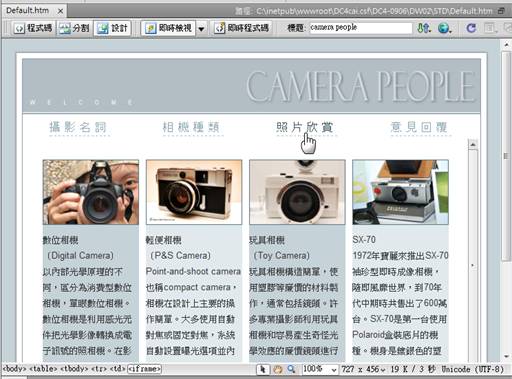512x379 pixels.
Task: Click the P&S Camera photo thumbnail
Action: 194,192
